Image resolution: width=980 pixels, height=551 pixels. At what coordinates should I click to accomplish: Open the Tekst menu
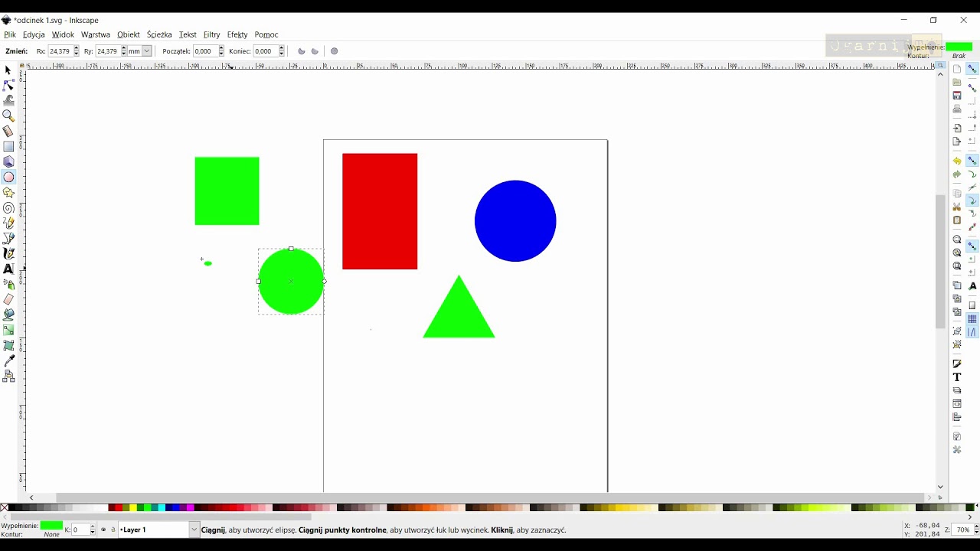(x=188, y=34)
